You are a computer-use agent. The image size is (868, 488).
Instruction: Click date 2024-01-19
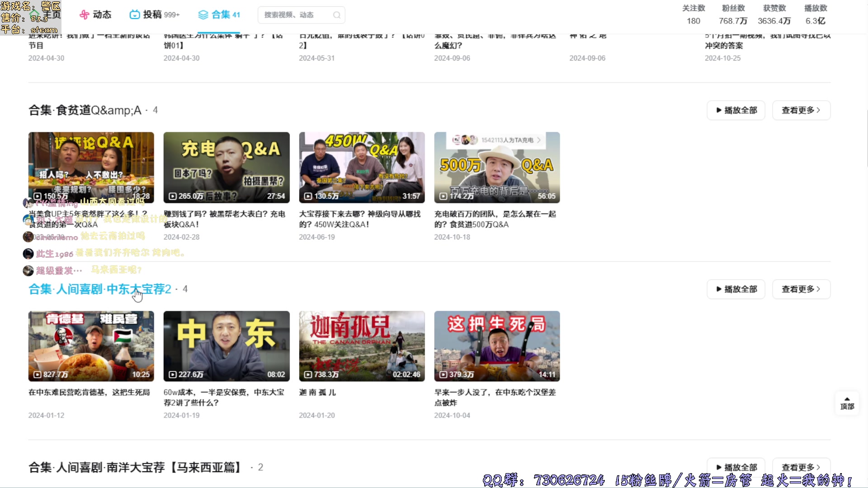click(181, 415)
